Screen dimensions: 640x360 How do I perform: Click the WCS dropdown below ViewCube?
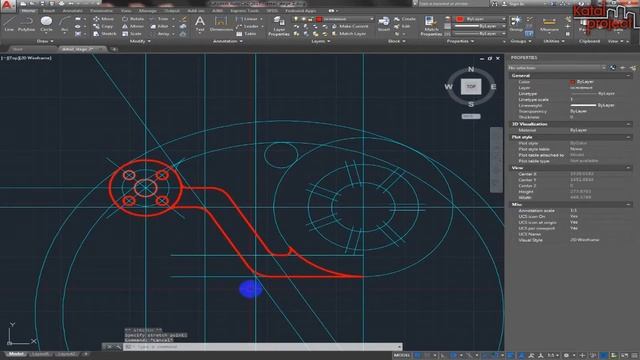point(471,116)
